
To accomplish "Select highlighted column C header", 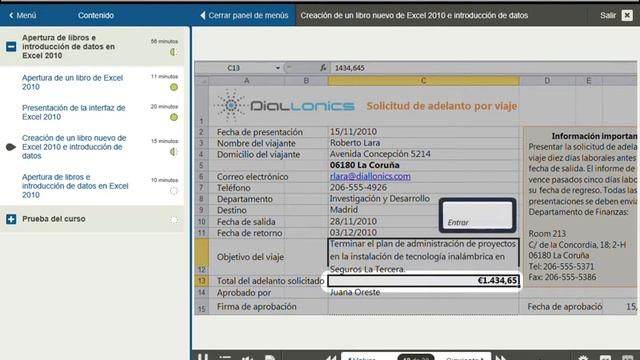I will (424, 81).
